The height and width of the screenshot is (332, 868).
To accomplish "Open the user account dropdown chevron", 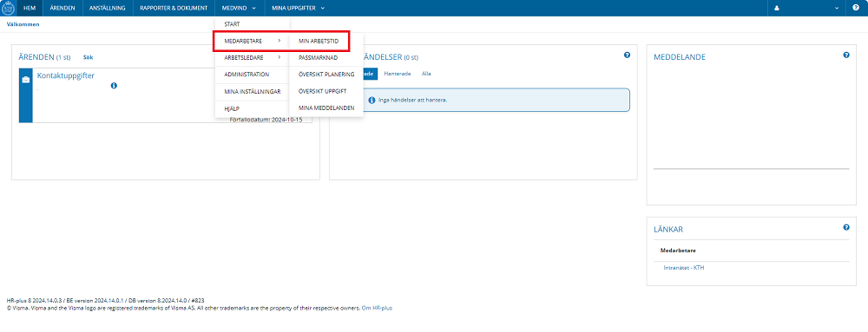I will point(837,9).
